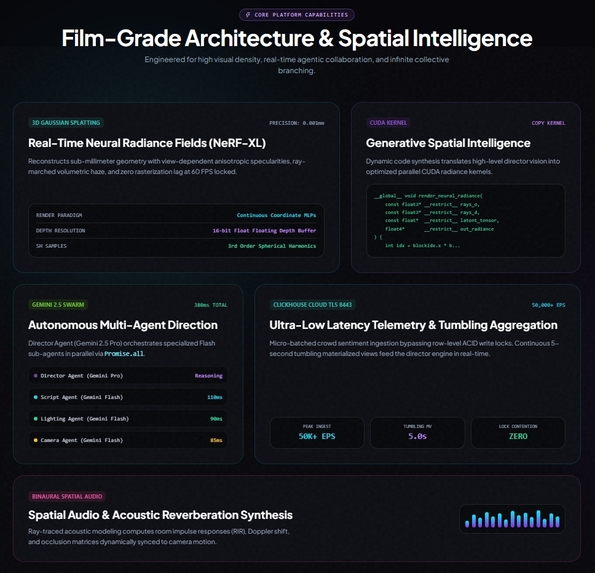The height and width of the screenshot is (573, 595).
Task: Select the CLICKHOUSE CLOUD TLS 8443 tag
Action: (x=312, y=305)
